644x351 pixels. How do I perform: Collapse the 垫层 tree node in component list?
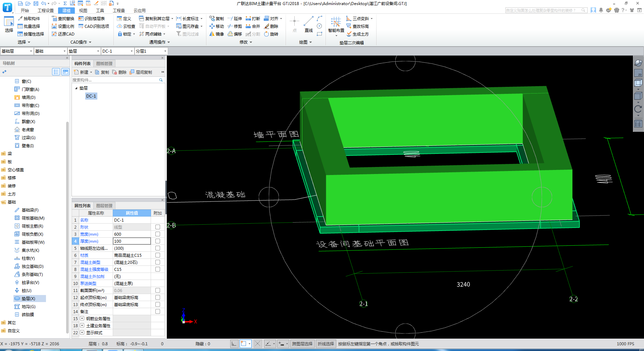click(x=76, y=88)
